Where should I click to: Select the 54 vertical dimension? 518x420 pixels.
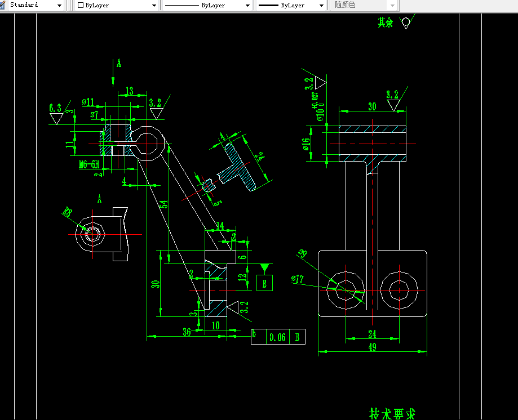click(x=164, y=204)
